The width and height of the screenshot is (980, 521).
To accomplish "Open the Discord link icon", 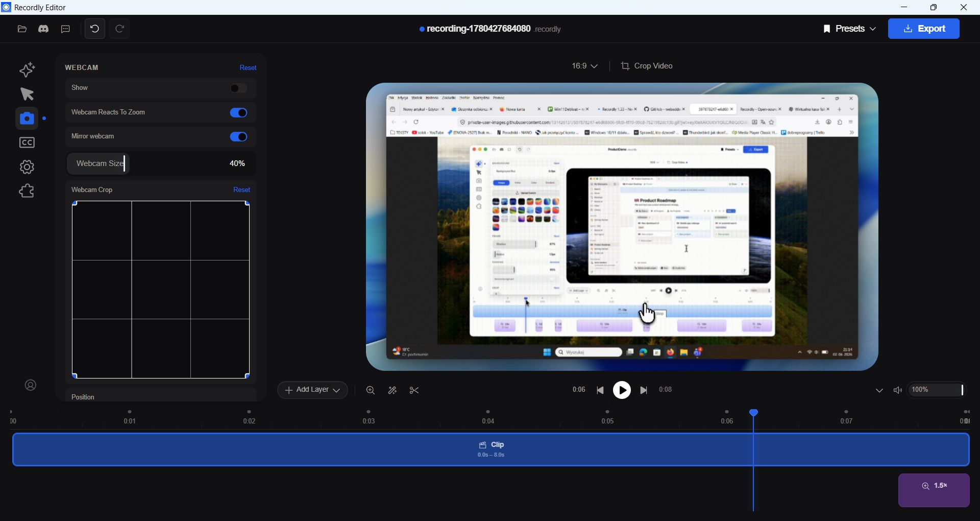I will pos(43,29).
